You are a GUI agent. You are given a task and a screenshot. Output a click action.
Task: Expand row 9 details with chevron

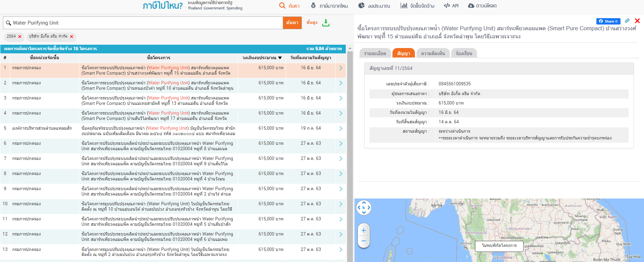(x=340, y=189)
